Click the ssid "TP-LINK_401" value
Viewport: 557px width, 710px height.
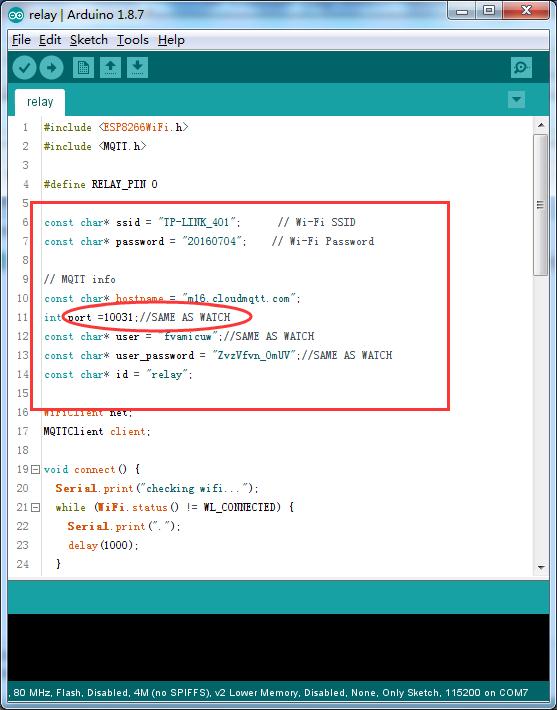(198, 222)
